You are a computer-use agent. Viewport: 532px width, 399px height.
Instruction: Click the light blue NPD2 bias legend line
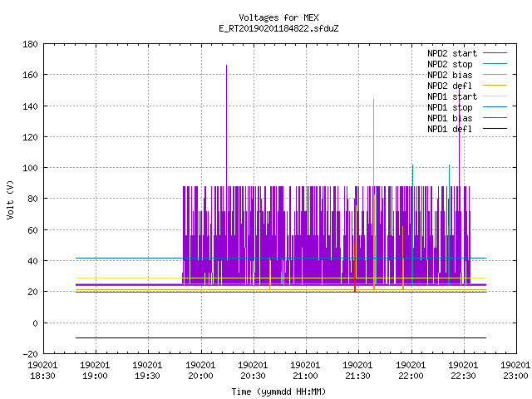tap(495, 75)
